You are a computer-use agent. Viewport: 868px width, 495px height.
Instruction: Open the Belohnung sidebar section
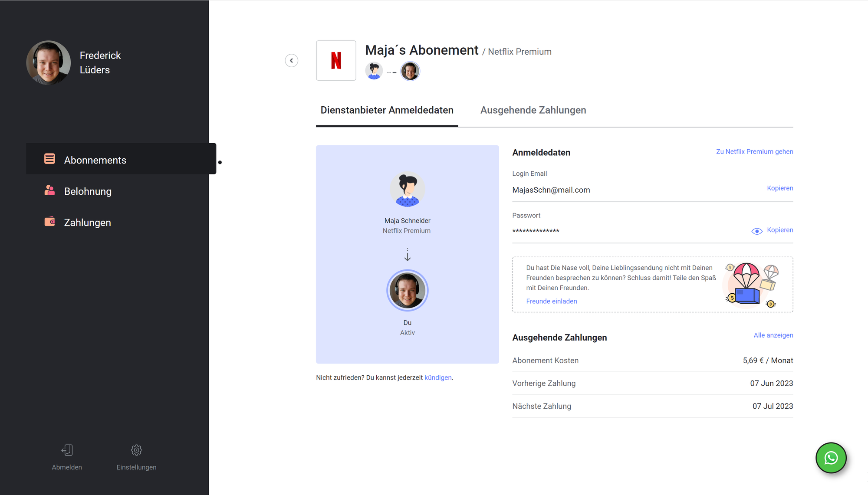(x=121, y=191)
